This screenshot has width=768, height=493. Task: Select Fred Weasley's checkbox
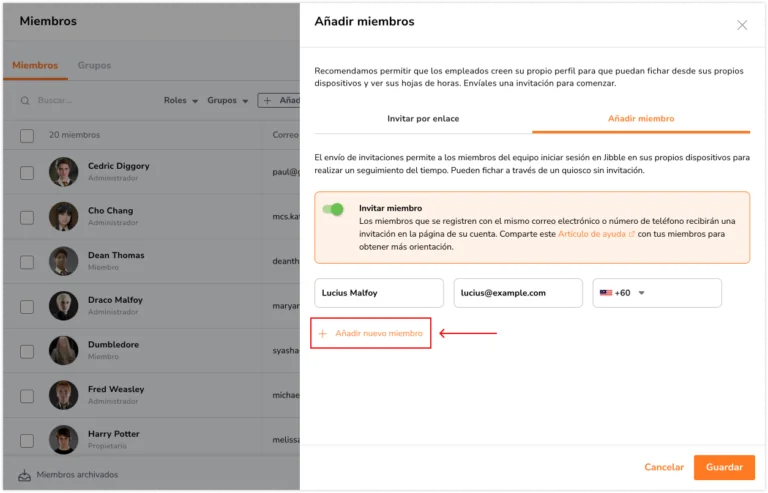[x=27, y=396]
